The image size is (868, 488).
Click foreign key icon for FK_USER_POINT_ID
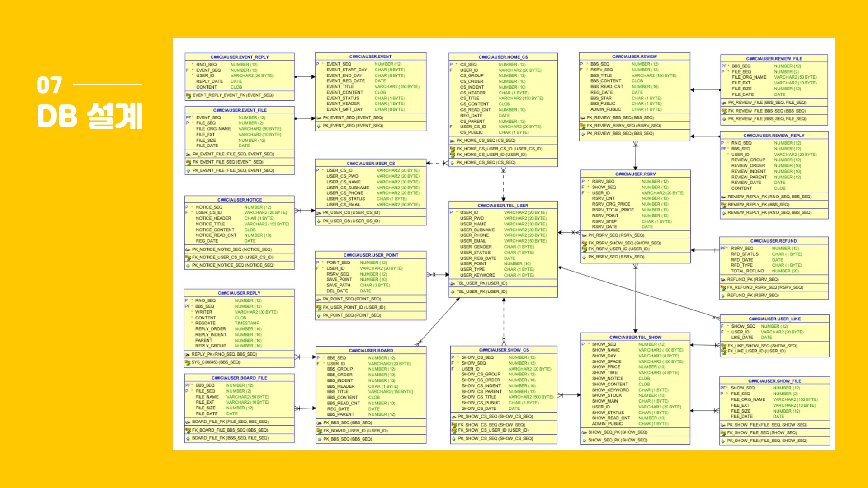pyautogui.click(x=319, y=308)
